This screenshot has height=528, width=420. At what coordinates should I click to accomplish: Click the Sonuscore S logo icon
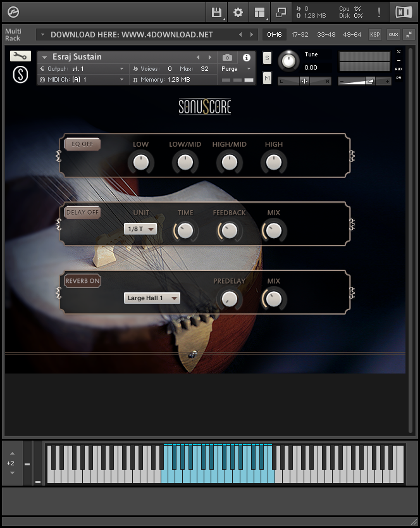pos(20,75)
